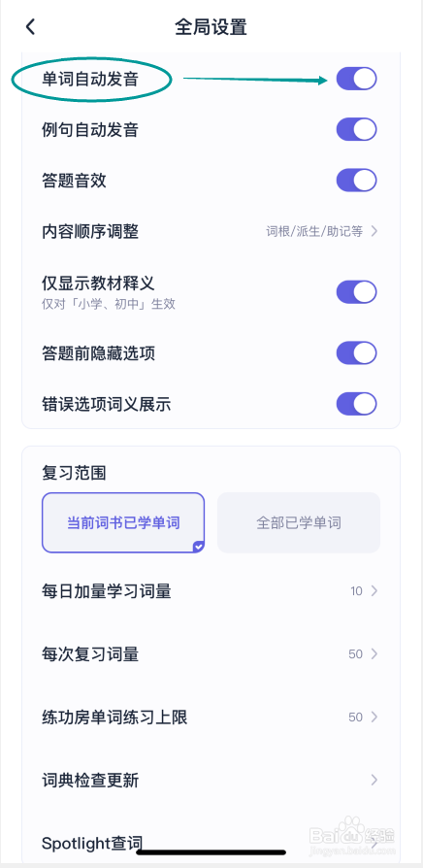Open 内容顺序调整 via its chevron
The image size is (423, 868).
coord(374,231)
